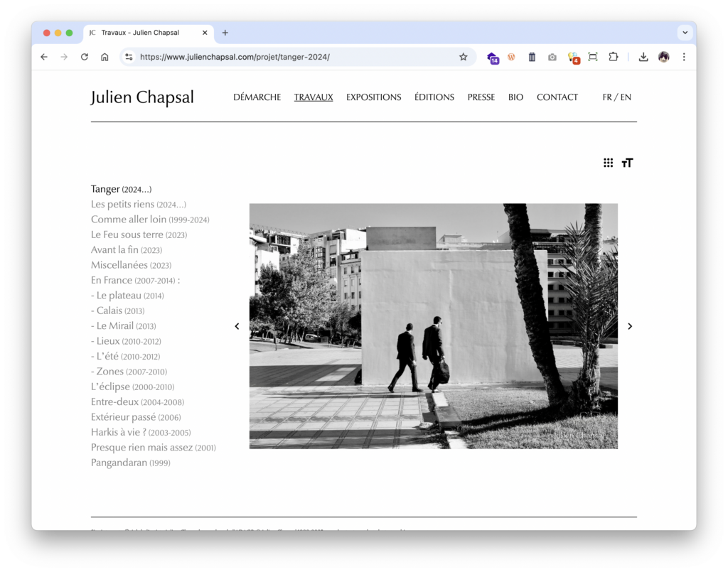
Task: Expand the tab search dropdown arrow
Action: coord(685,33)
